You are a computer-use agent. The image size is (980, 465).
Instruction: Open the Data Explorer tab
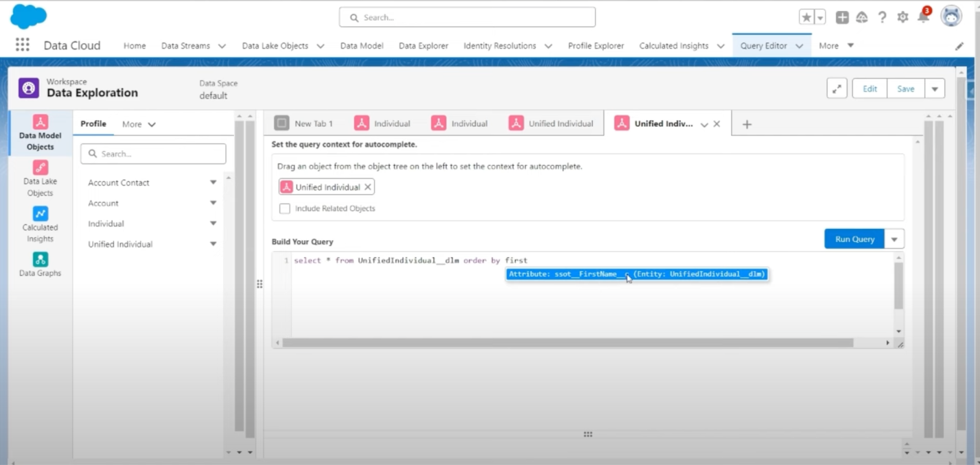click(423, 45)
